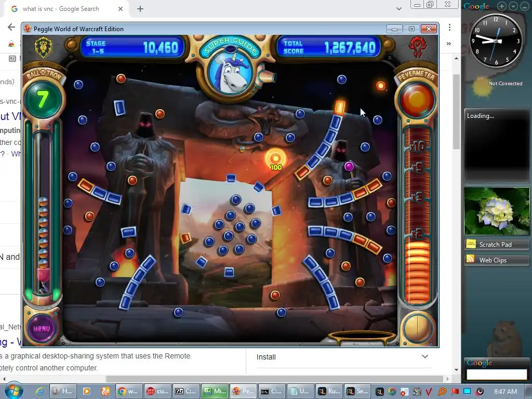
Task: Click the Ball-O-Tron ball counter showing 7
Action: coord(43,99)
